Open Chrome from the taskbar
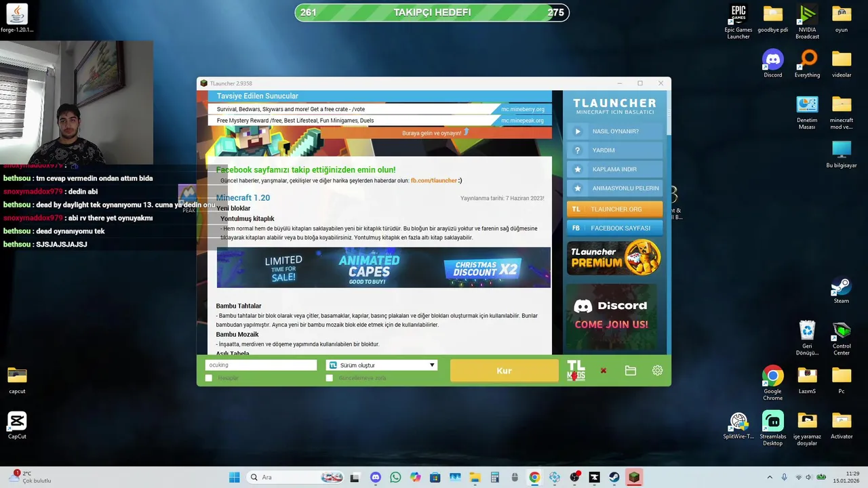 click(x=534, y=477)
